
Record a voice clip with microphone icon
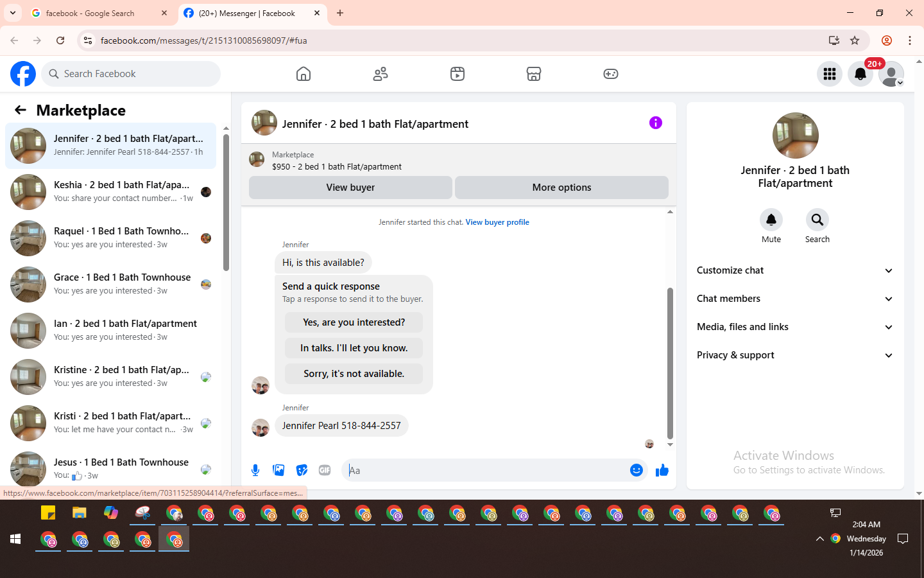tap(255, 470)
